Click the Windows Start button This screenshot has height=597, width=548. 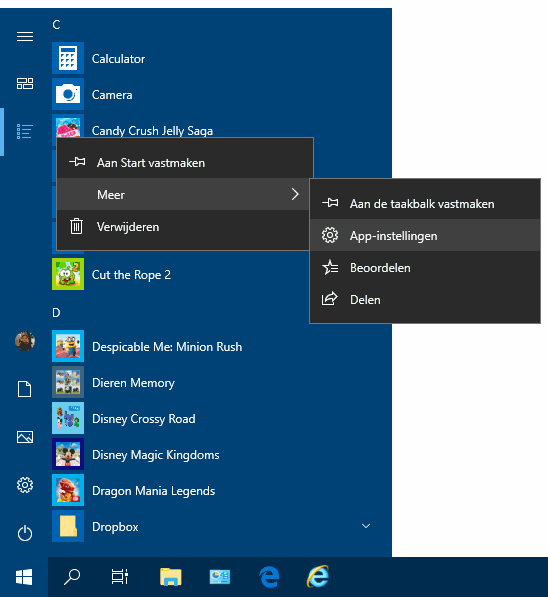[x=24, y=577]
